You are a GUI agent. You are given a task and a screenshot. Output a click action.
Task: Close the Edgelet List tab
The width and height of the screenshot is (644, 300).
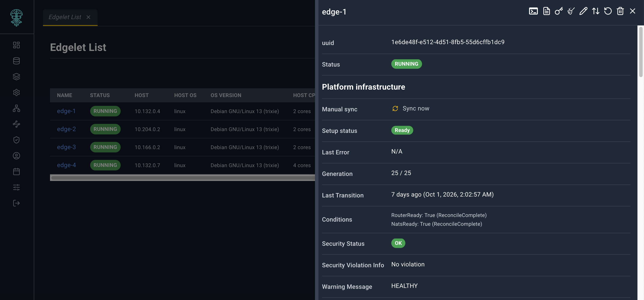click(x=88, y=17)
